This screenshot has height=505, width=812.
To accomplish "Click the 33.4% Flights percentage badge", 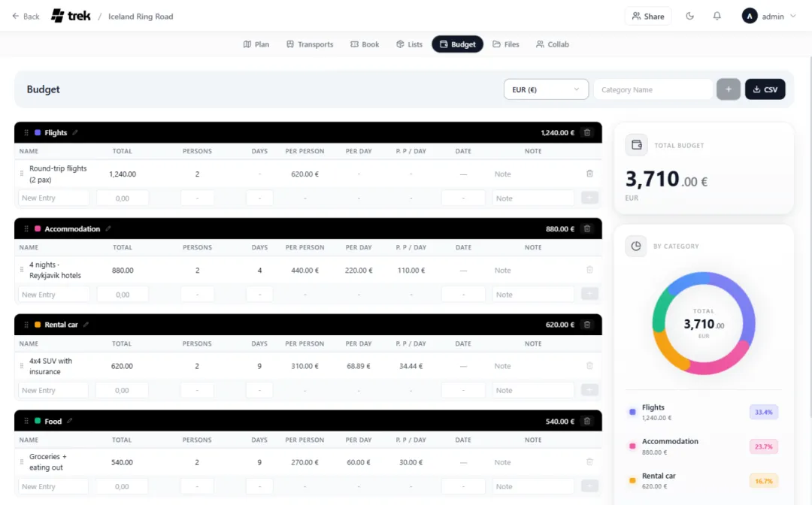I will tap(763, 412).
